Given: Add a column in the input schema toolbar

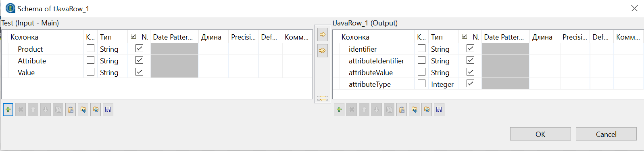Looking at the screenshot, I should (x=8, y=109).
